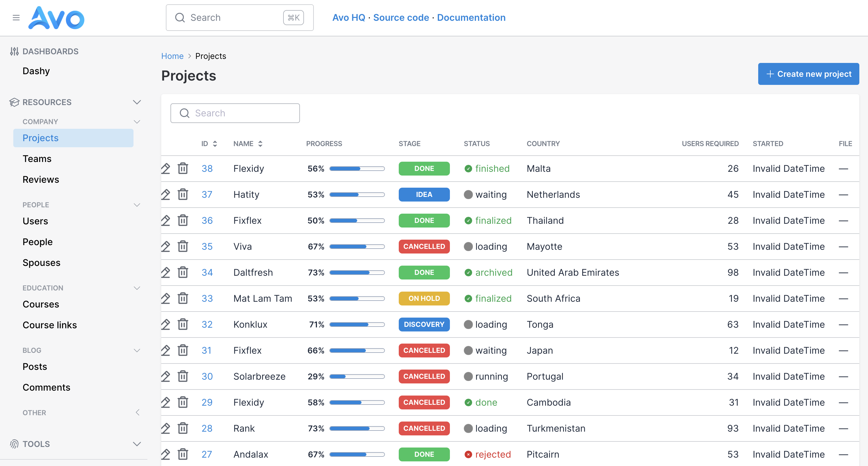Click the Resources graduation cap icon
868x466 pixels.
coord(14,102)
